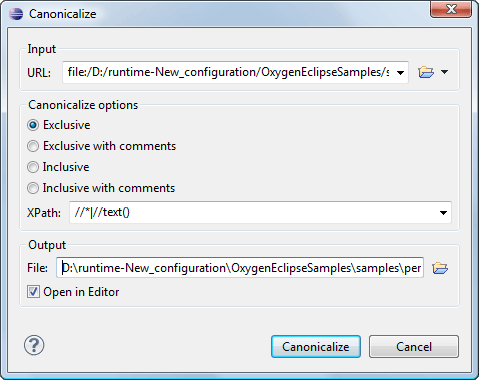Click the Eclipse icon in the title bar
The width and height of the screenshot is (479, 380).
16,14
